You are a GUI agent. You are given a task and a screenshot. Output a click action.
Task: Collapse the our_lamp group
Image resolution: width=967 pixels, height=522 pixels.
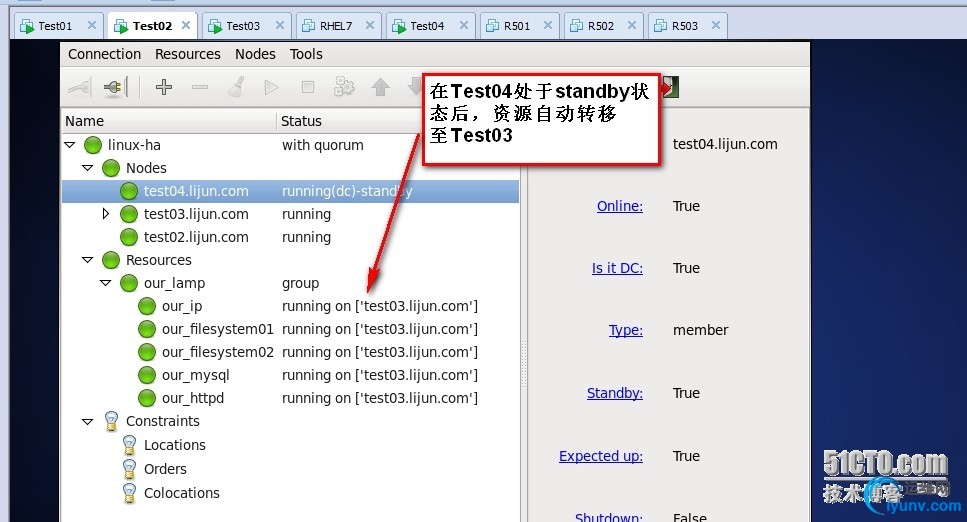point(105,283)
